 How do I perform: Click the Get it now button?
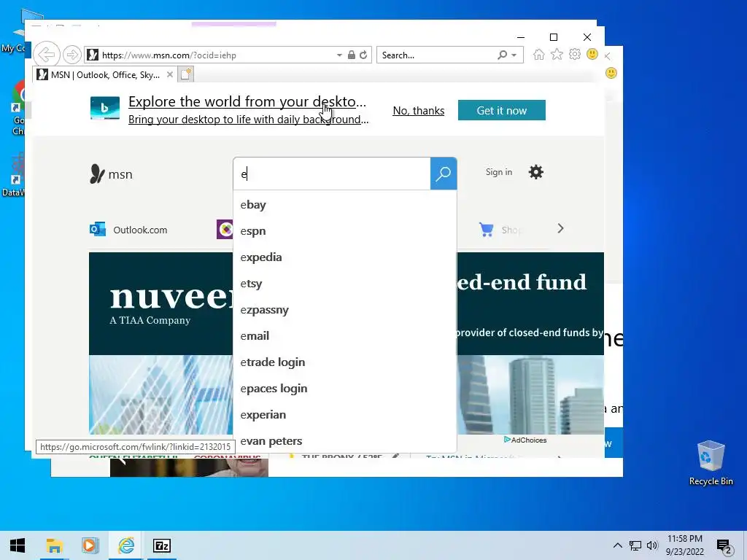point(502,111)
